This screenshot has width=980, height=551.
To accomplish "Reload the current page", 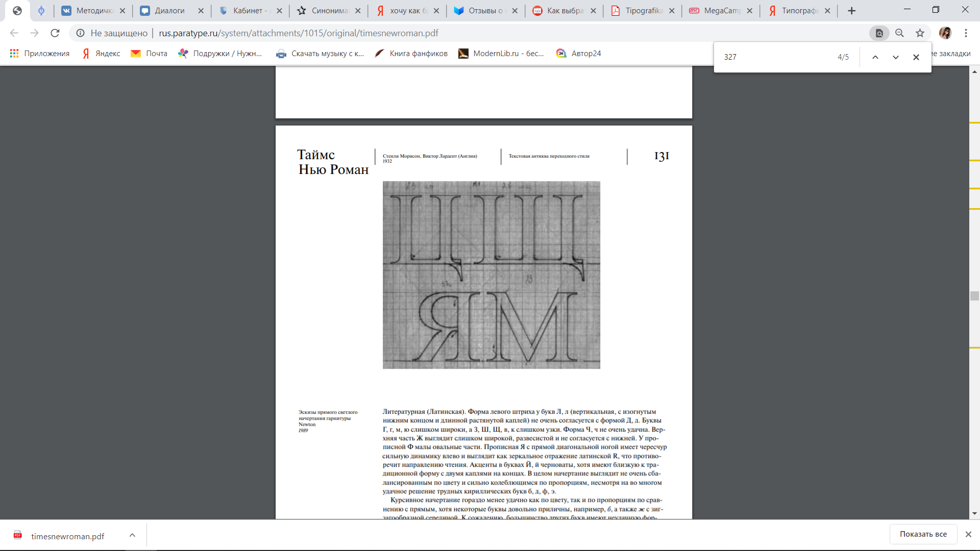I will pos(55,33).
